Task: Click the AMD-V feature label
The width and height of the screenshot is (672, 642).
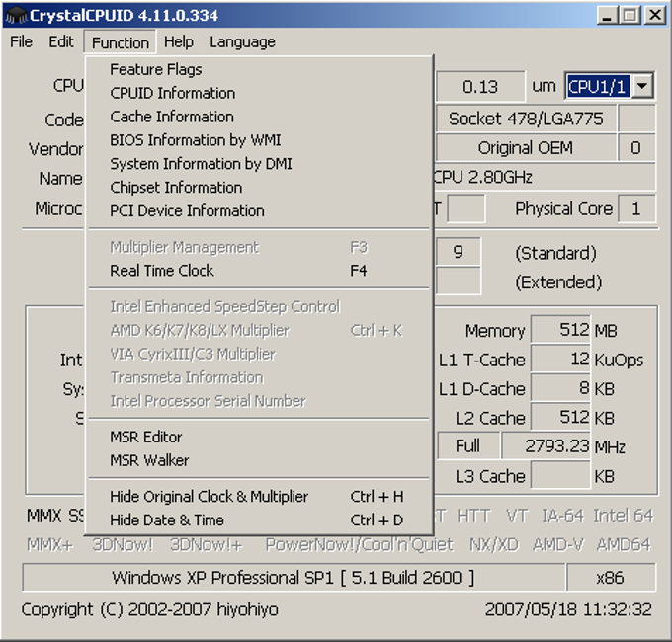Action: pyautogui.click(x=558, y=545)
